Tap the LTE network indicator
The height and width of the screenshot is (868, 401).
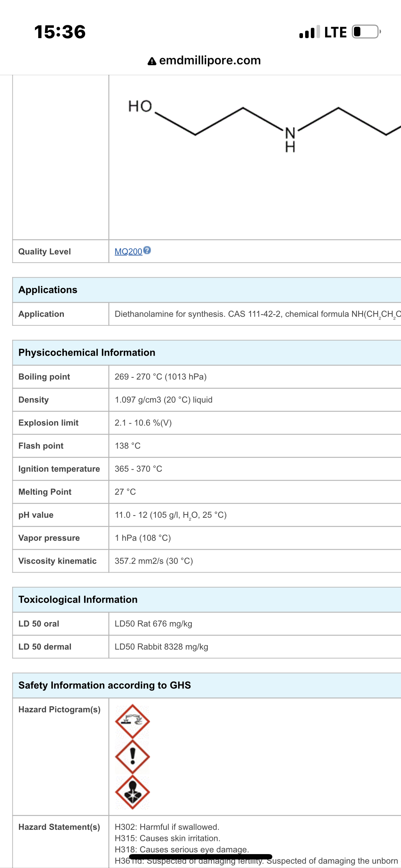[x=335, y=32]
